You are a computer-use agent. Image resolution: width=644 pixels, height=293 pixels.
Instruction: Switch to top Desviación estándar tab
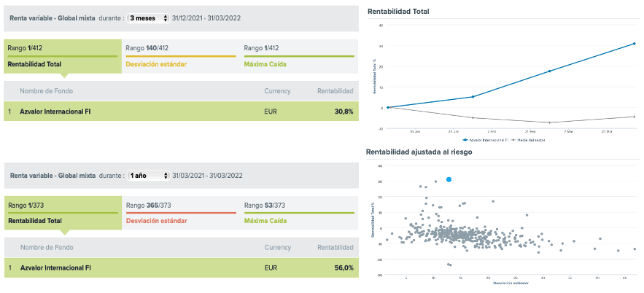click(x=180, y=56)
